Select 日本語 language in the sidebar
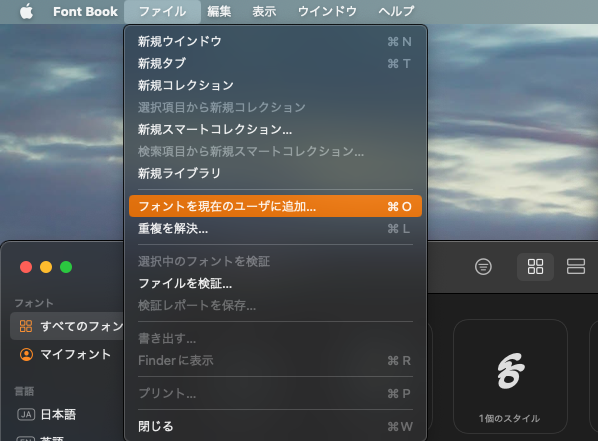This screenshot has width=598, height=441. coord(58,414)
